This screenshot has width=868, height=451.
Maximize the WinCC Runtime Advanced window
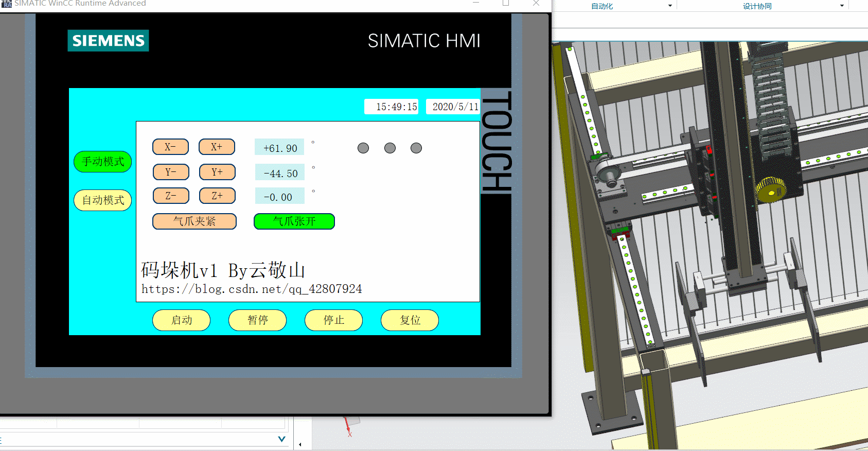point(506,3)
